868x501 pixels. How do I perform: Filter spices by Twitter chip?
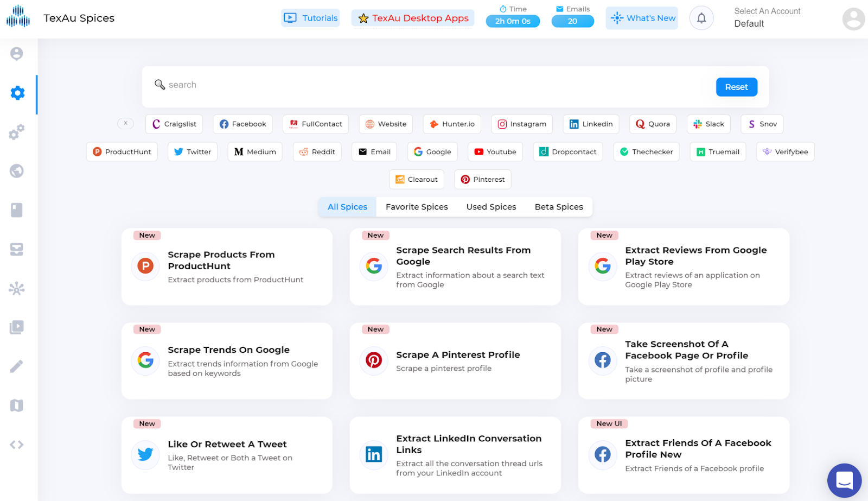193,151
